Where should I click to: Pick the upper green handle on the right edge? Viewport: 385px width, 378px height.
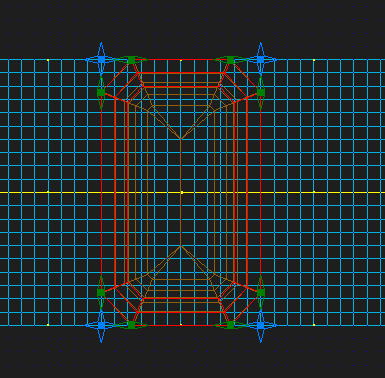coord(261,92)
